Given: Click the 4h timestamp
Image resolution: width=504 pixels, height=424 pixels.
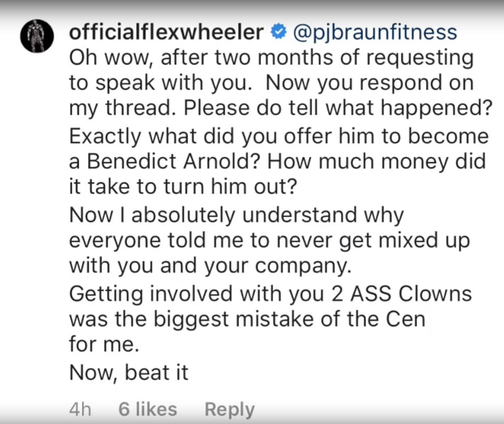Looking at the screenshot, I should point(81,409).
